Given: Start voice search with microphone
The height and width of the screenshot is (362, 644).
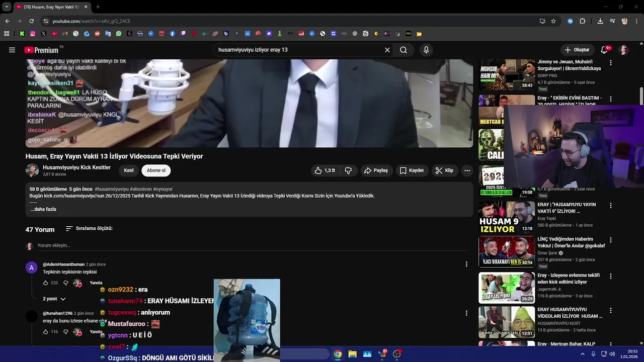Looking at the screenshot, I should tap(426, 50).
